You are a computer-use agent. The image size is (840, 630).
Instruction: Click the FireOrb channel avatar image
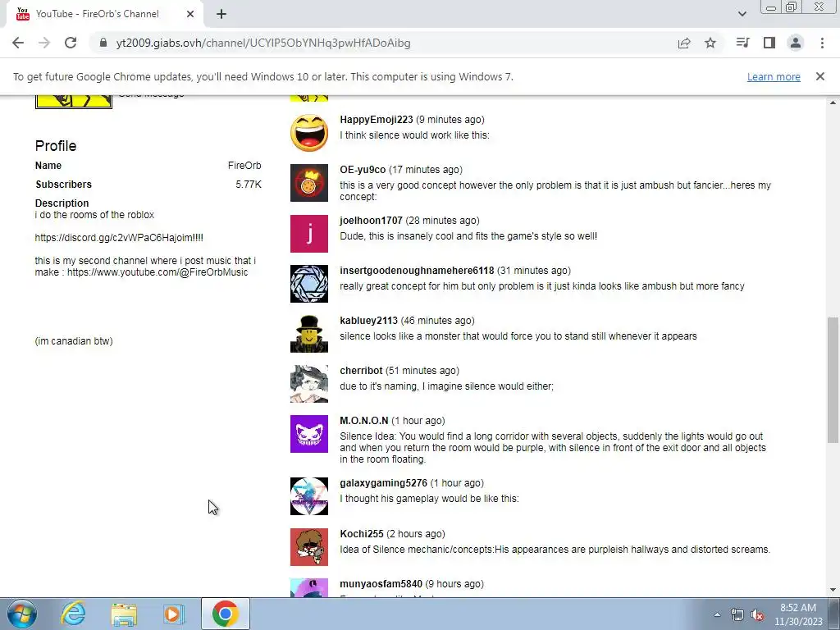73,101
